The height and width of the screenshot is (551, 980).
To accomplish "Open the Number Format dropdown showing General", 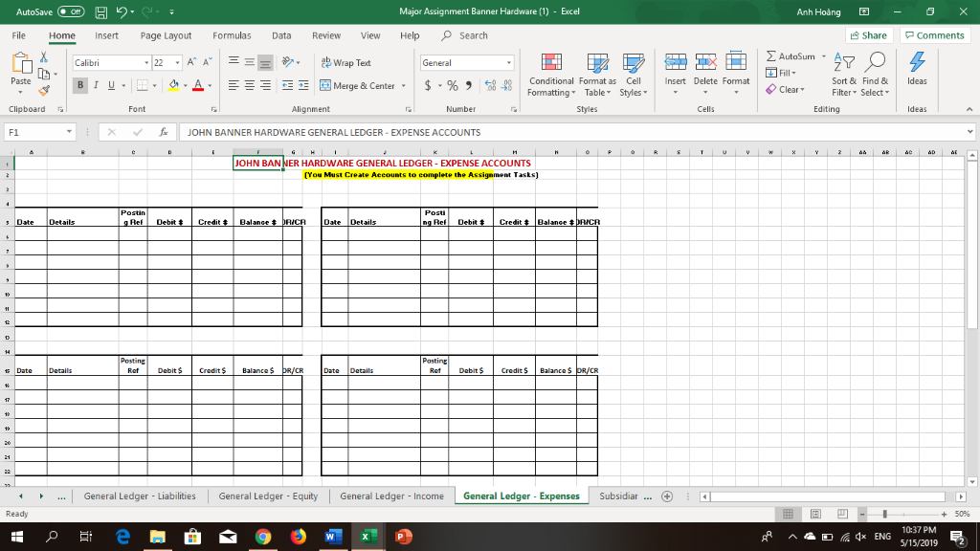I will (507, 62).
